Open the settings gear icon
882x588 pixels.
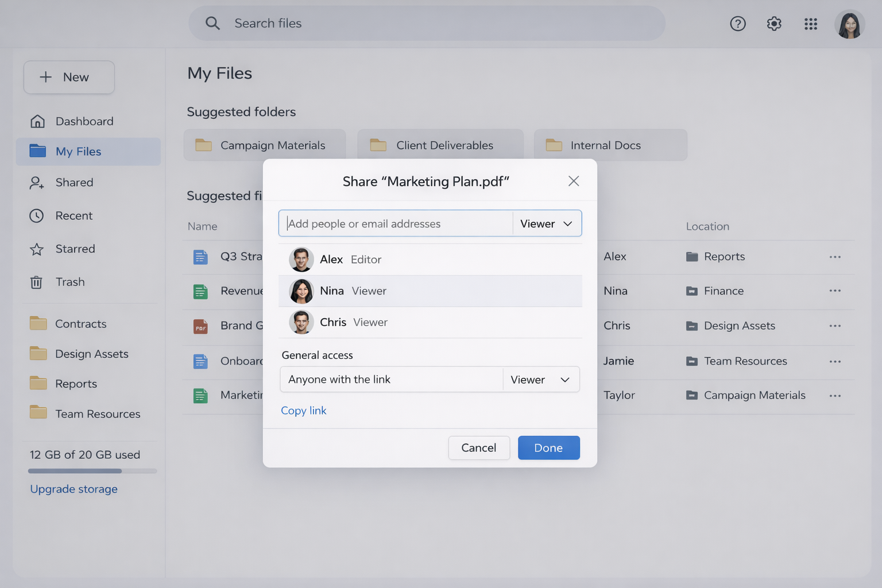click(774, 24)
